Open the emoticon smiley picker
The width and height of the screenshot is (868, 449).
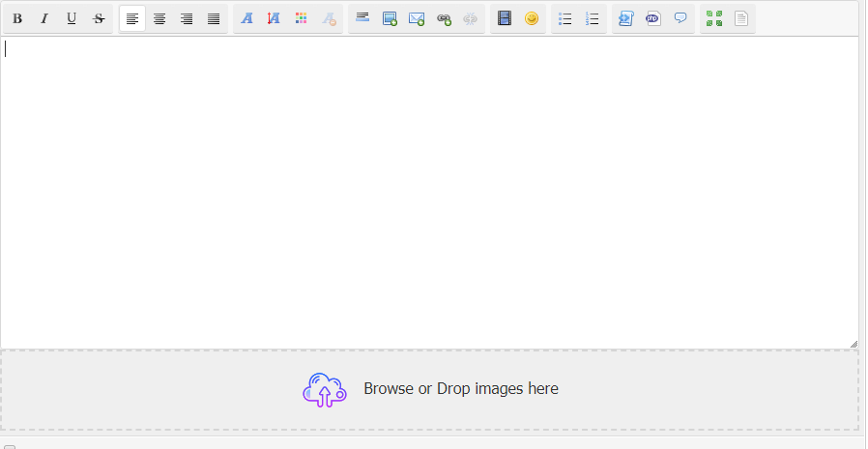tap(531, 18)
